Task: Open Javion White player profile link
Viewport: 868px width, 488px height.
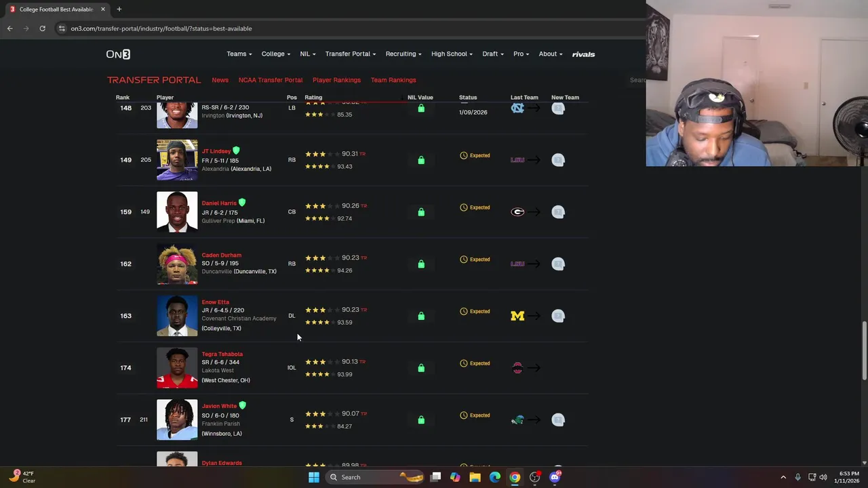Action: pyautogui.click(x=219, y=406)
